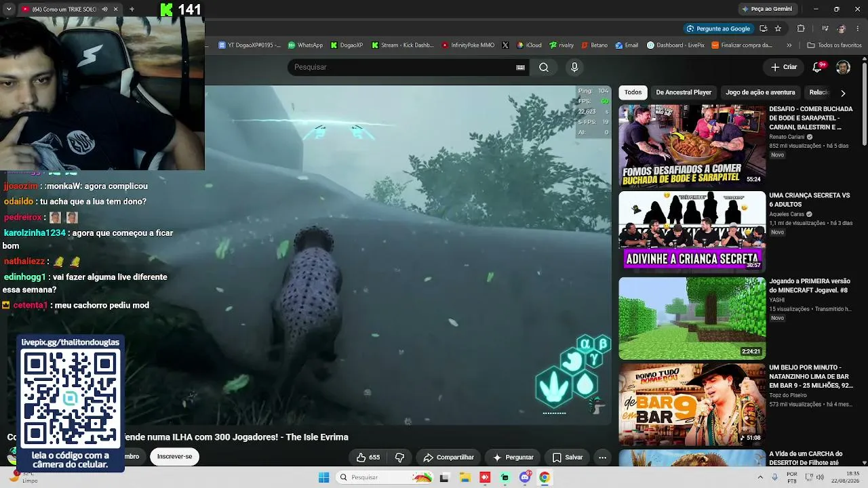Open the Renato Cariani channel name
Screen dimensions: 868x488
point(787,136)
